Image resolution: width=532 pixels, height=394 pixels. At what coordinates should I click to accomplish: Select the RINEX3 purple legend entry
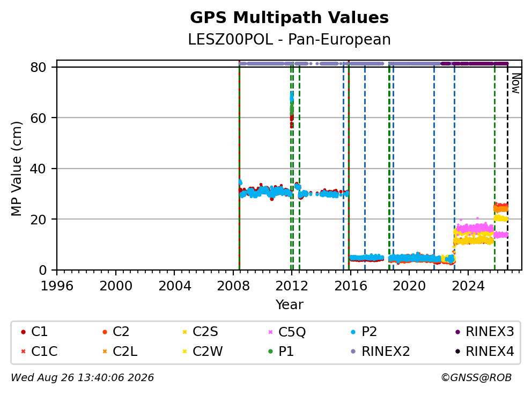(x=484, y=332)
